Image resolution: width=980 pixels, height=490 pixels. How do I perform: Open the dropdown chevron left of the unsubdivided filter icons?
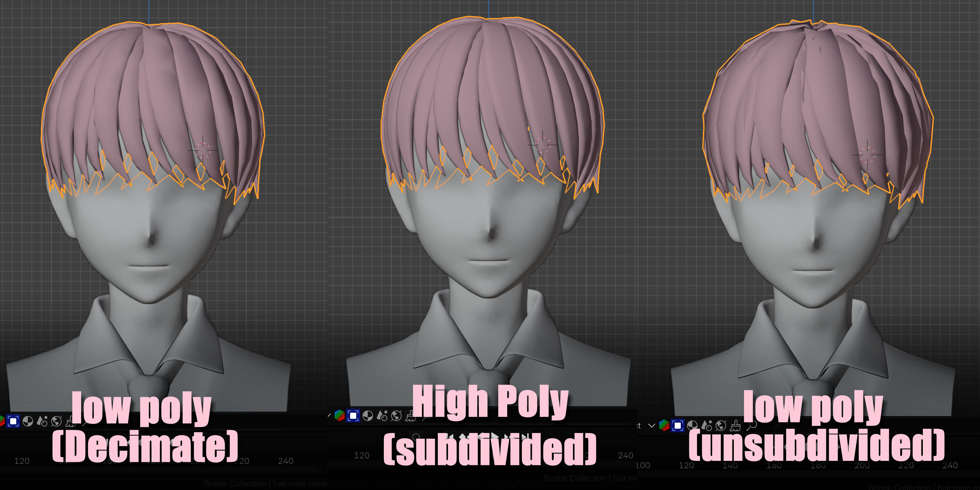652,425
